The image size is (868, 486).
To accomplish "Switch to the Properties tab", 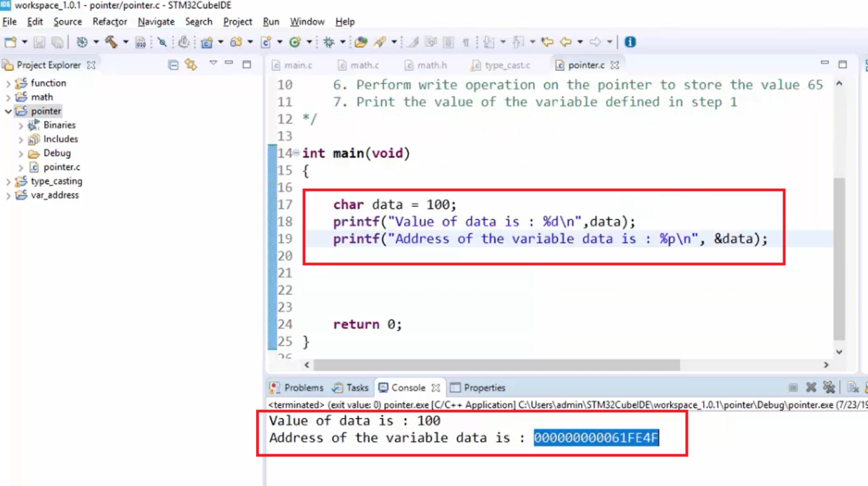I will 477,388.
